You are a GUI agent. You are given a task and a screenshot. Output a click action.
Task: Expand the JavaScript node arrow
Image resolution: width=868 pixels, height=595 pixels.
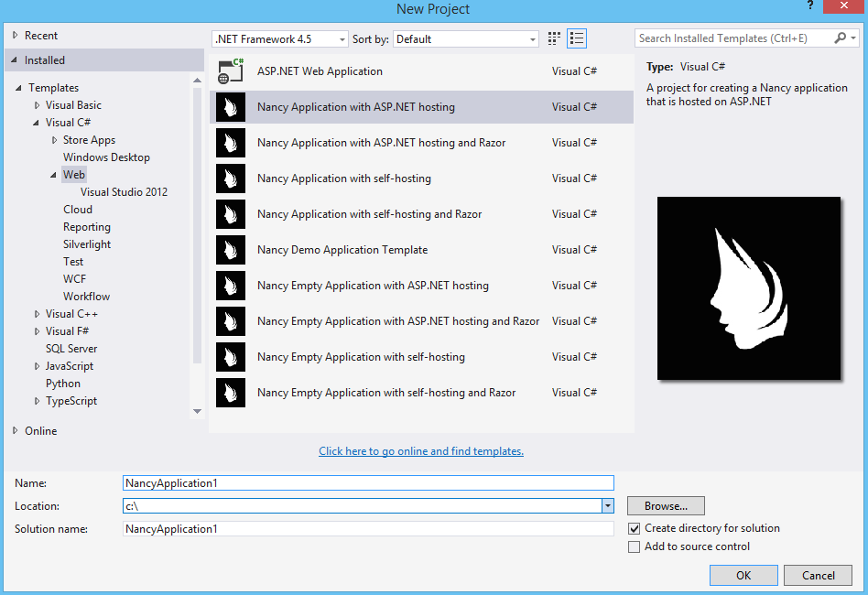point(37,366)
